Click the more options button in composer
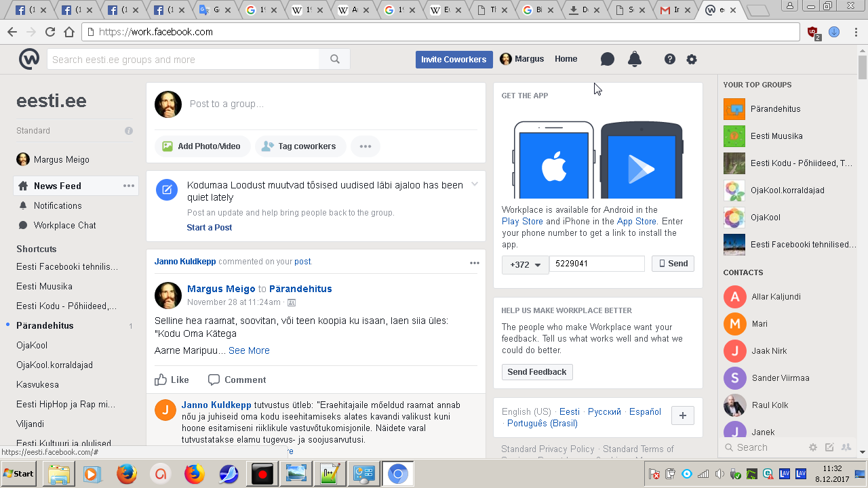This screenshot has width=868, height=488. pyautogui.click(x=366, y=146)
